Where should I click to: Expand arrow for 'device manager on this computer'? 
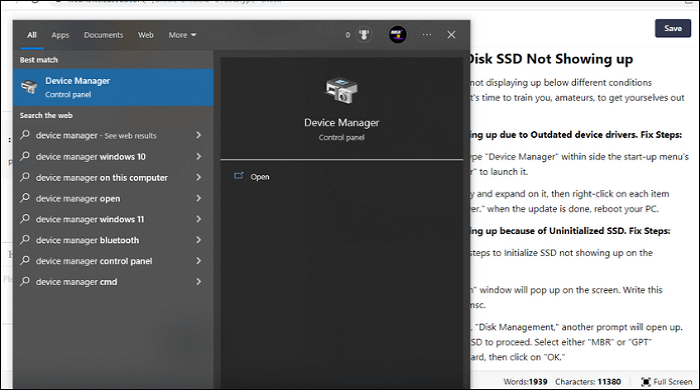[x=199, y=177]
